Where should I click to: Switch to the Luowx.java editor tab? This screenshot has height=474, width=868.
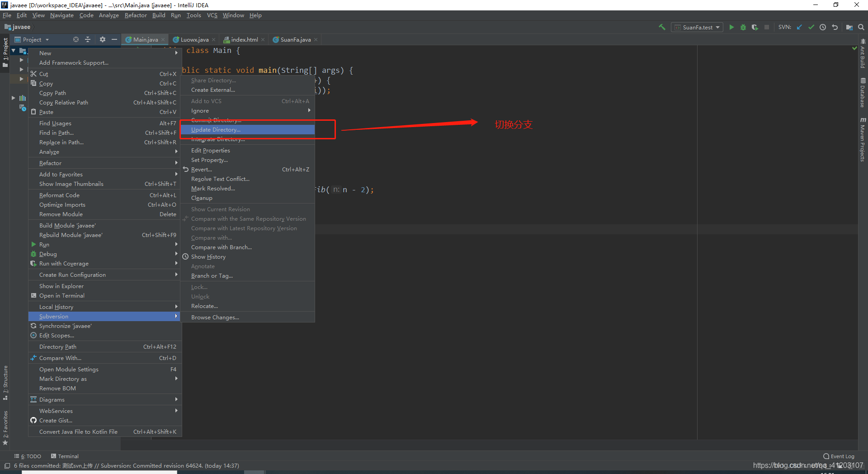[194, 39]
